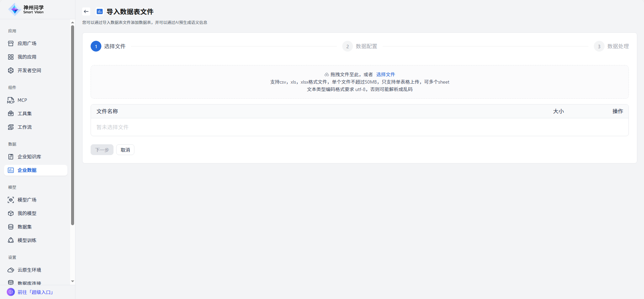Click the 模型广场 icon in sidebar

click(x=11, y=200)
